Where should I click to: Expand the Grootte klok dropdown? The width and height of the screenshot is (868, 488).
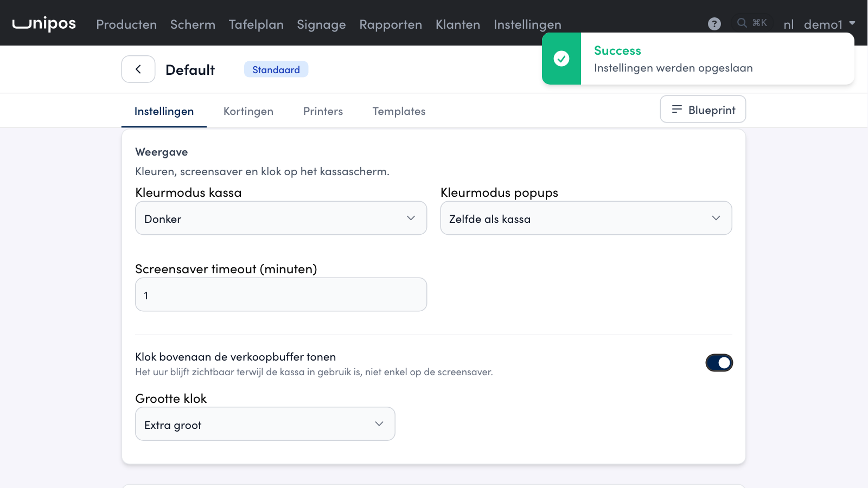[265, 424]
